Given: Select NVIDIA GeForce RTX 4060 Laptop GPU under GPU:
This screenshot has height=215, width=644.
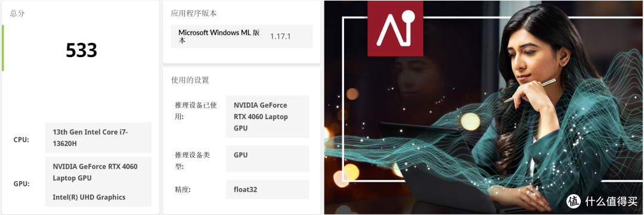Looking at the screenshot, I should pos(95,172).
